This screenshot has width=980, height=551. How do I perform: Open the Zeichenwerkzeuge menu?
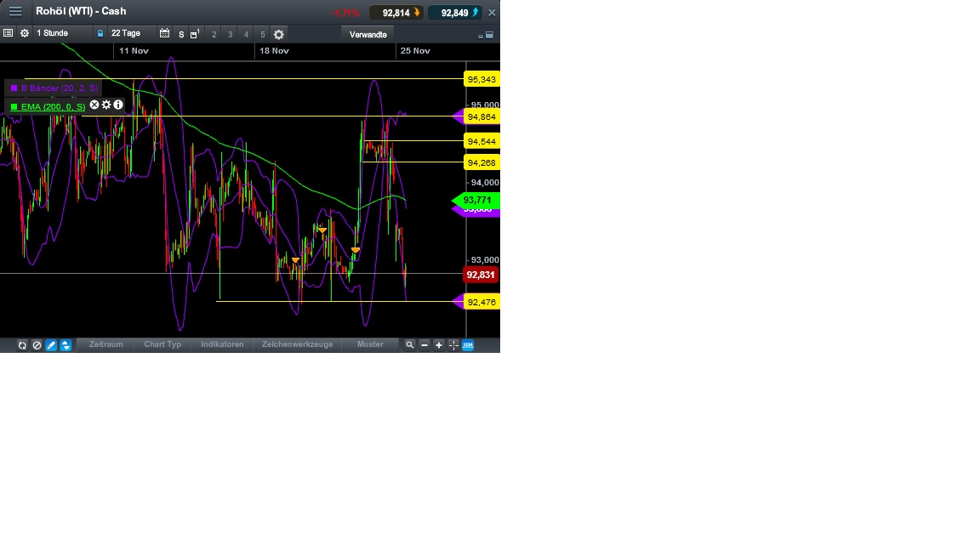297,344
